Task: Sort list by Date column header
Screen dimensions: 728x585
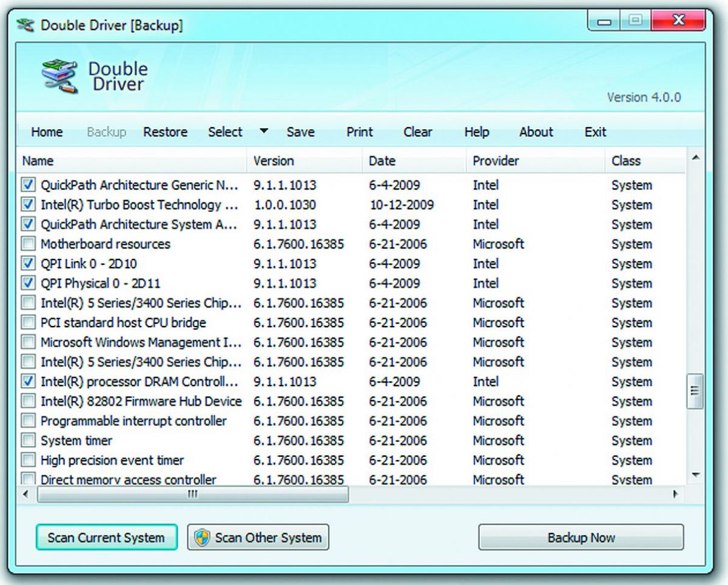Action: pos(415,161)
